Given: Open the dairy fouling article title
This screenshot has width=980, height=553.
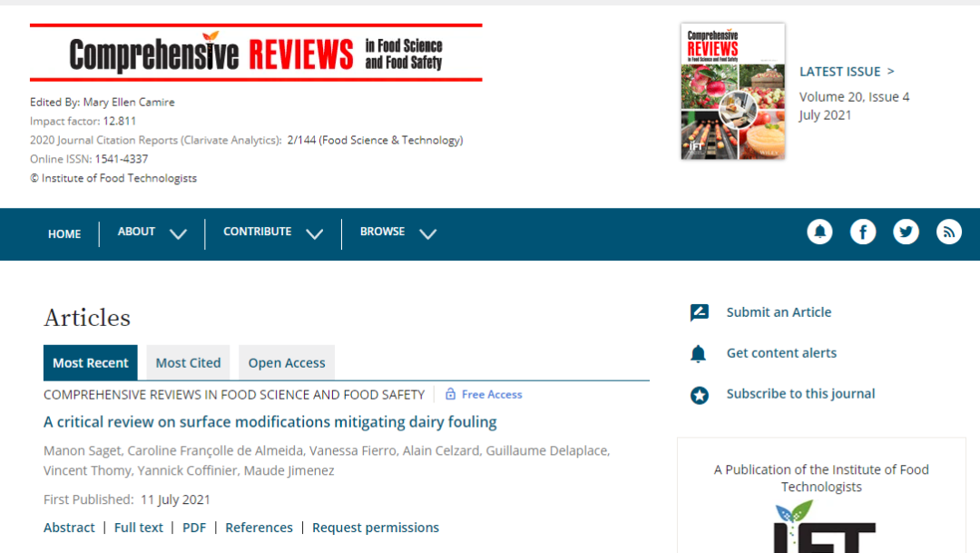Looking at the screenshot, I should coord(270,422).
